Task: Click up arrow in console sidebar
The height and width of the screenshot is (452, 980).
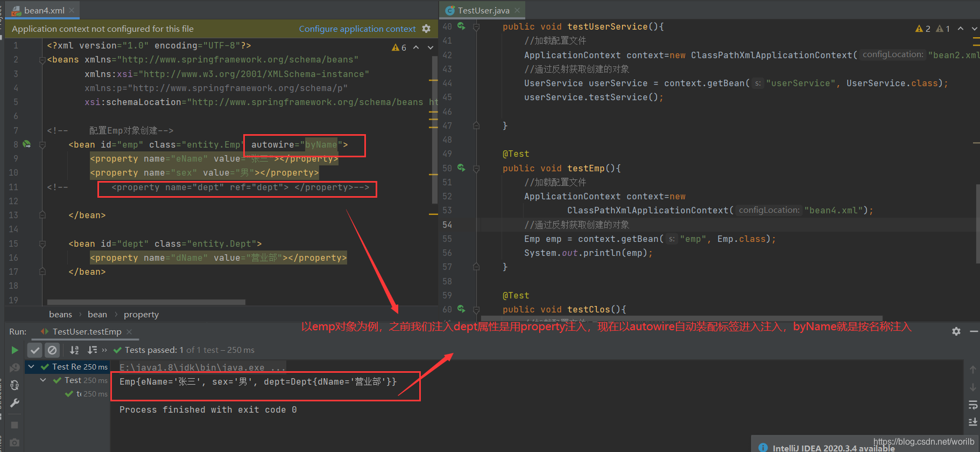Action: tap(973, 370)
